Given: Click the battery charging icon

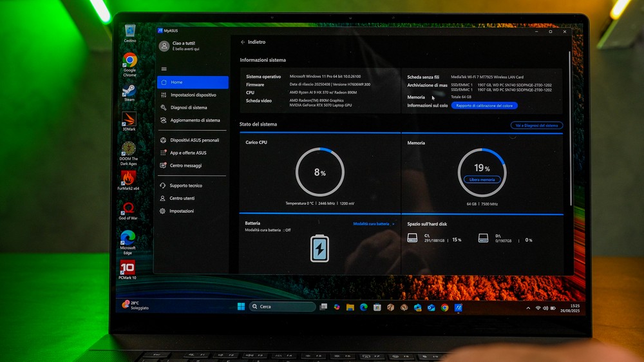Looking at the screenshot, I should pos(319,248).
